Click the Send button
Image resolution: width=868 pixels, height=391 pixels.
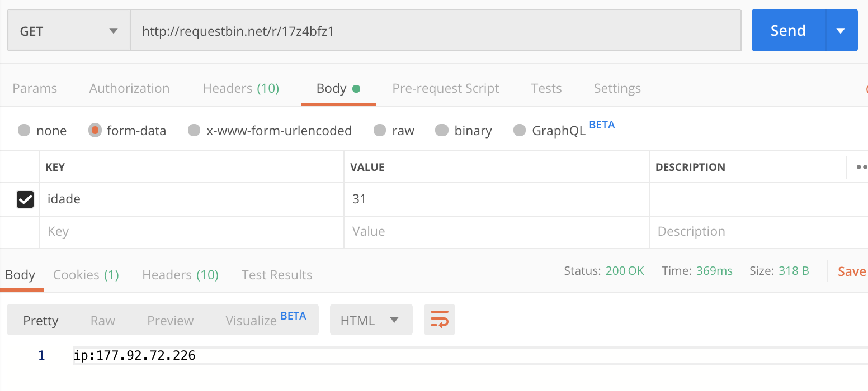point(787,31)
